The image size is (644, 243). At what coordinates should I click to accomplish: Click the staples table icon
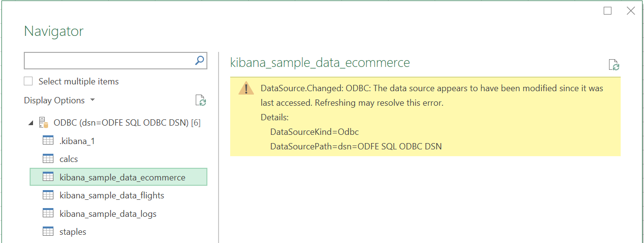(x=48, y=232)
